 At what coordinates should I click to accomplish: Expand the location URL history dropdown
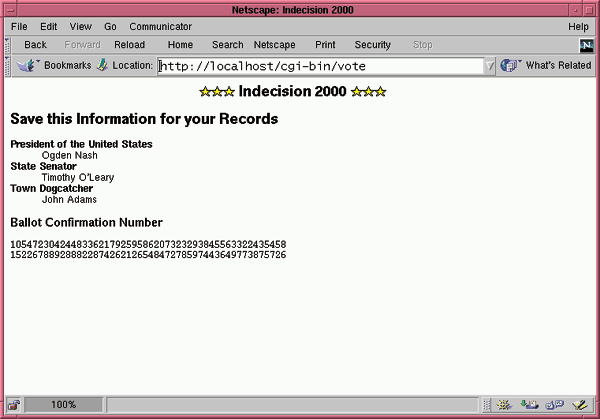489,66
